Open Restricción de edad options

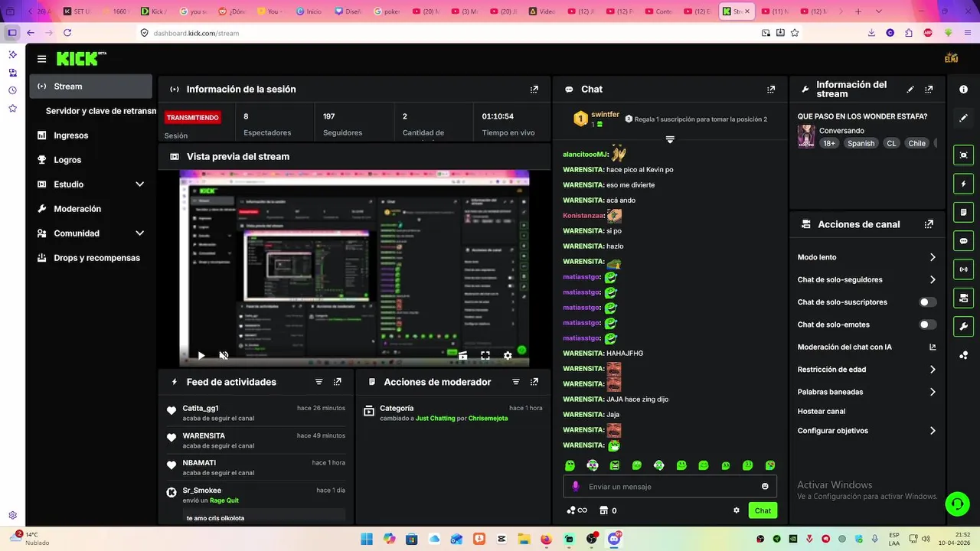click(867, 370)
